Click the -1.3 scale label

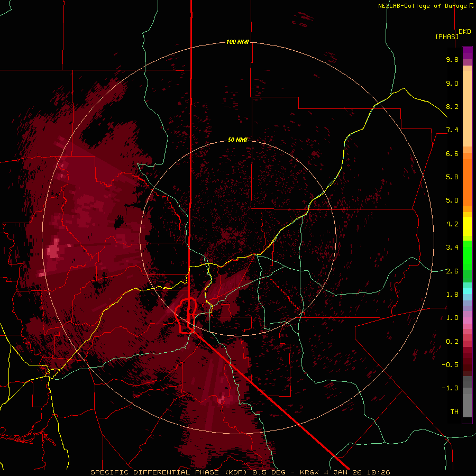coord(450,388)
